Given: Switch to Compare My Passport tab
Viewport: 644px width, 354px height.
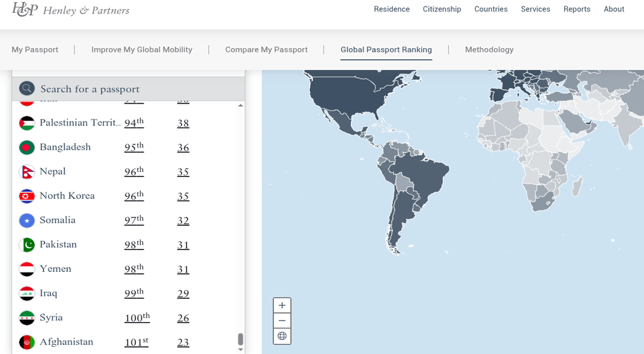Looking at the screenshot, I should click(266, 50).
